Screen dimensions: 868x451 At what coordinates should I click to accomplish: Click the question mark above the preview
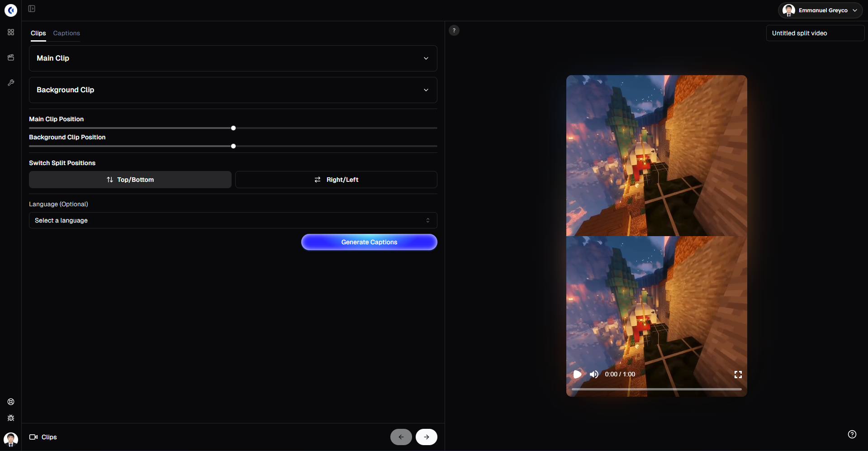tap(454, 30)
